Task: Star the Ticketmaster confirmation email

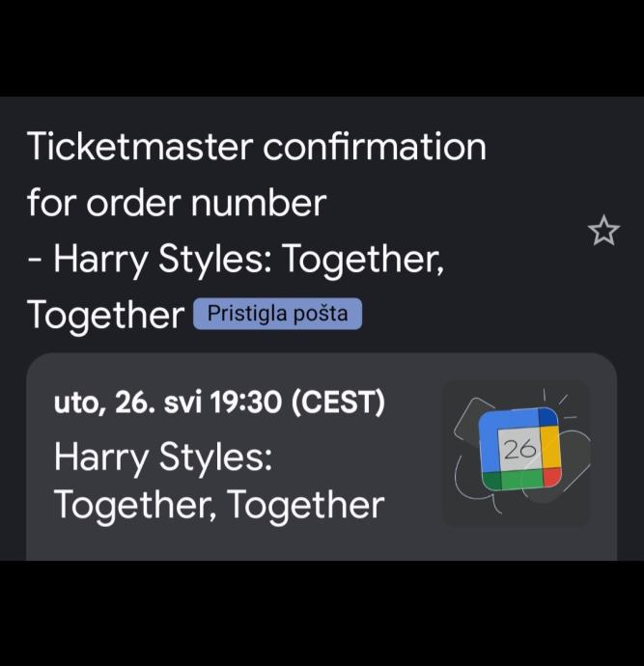Action: (x=603, y=232)
